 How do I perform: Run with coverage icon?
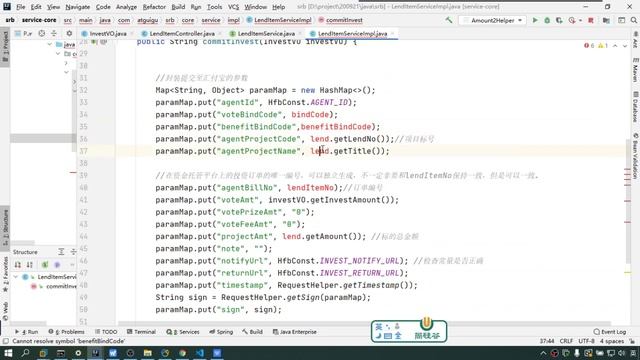click(x=559, y=20)
